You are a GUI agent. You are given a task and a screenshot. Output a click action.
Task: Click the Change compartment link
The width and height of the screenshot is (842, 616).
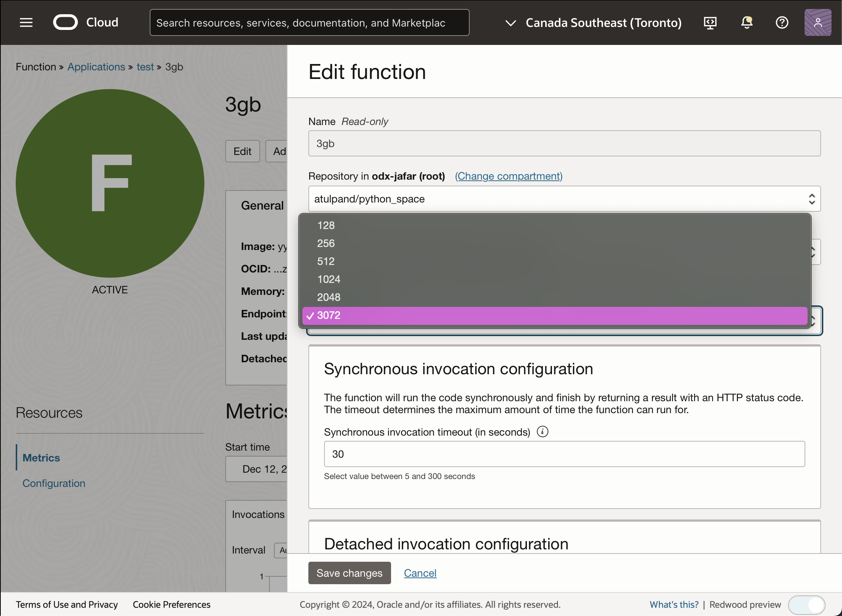coord(509,176)
